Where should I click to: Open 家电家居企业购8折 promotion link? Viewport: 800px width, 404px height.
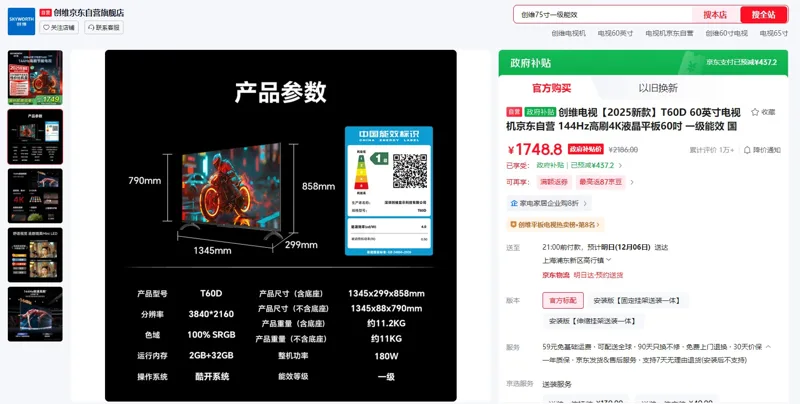tap(548, 203)
